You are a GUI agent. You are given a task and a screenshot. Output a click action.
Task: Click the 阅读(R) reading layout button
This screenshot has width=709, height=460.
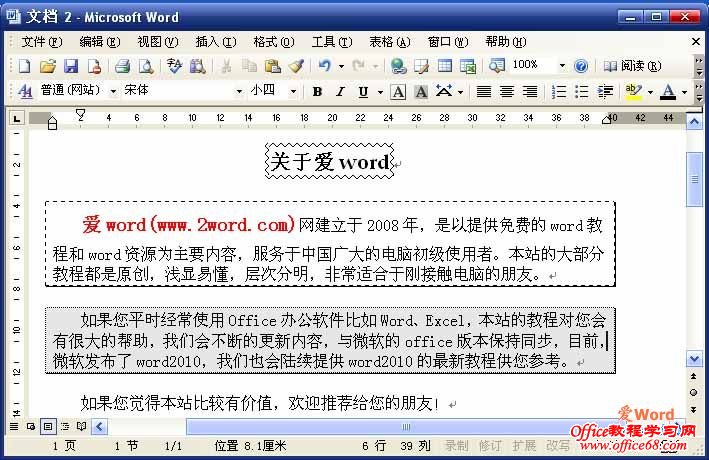click(x=632, y=66)
